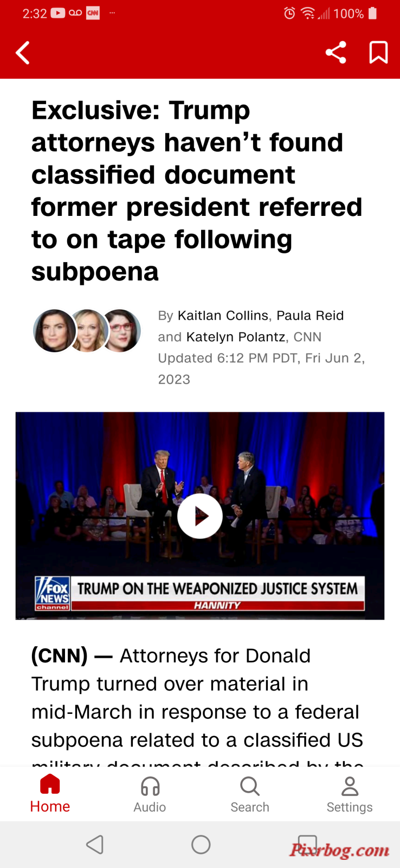Go to the Settings tab
The image size is (400, 868).
[350, 795]
